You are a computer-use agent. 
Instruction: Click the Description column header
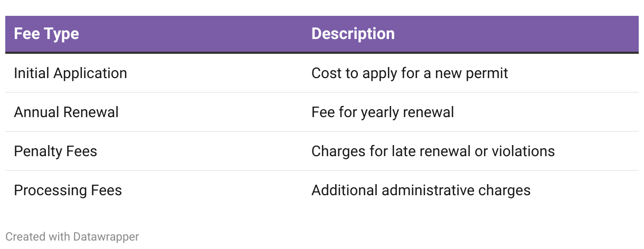[x=353, y=34]
